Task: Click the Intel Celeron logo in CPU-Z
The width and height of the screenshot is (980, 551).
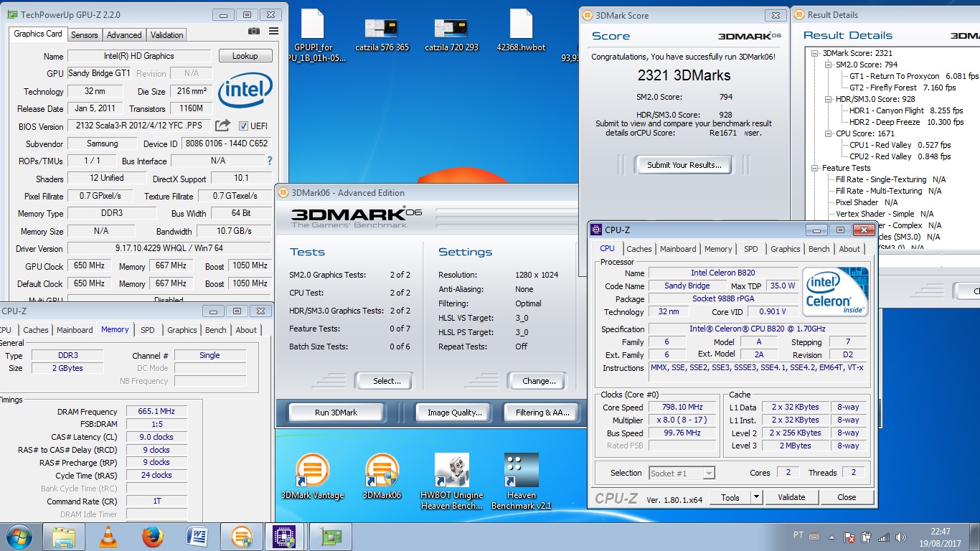Action: 835,291
